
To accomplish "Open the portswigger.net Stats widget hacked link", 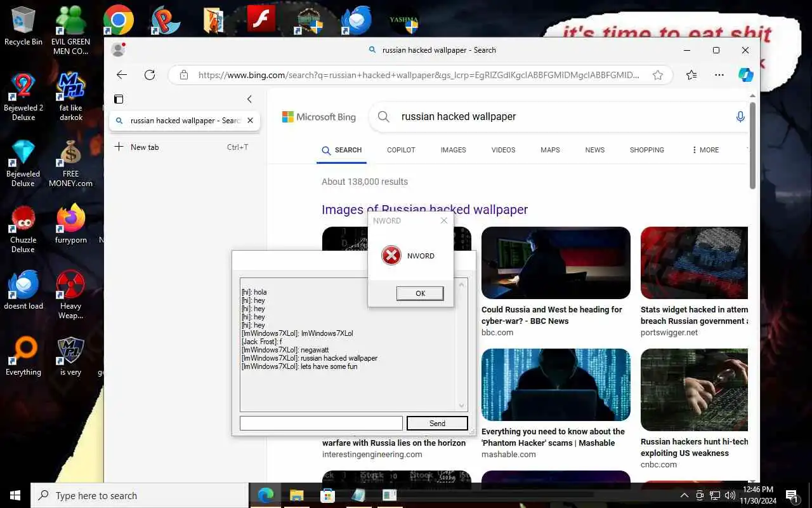I will 695,316.
